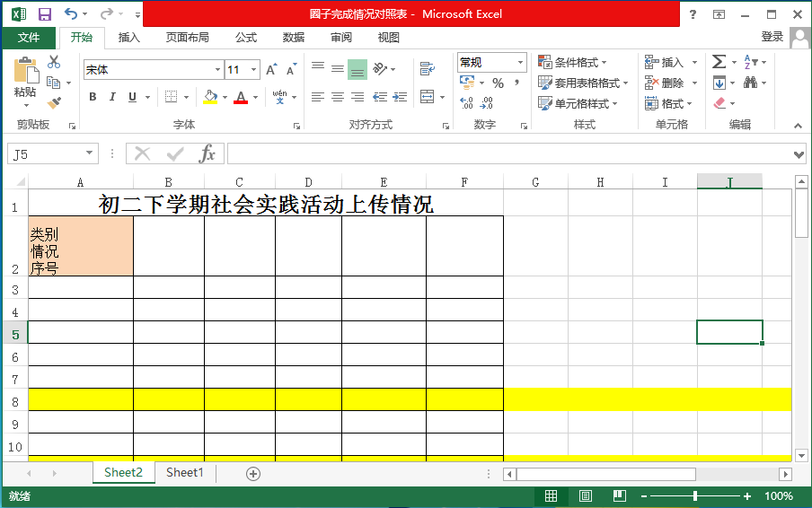The width and height of the screenshot is (812, 508).
Task: Add a new sheet with plus button
Action: [253, 473]
